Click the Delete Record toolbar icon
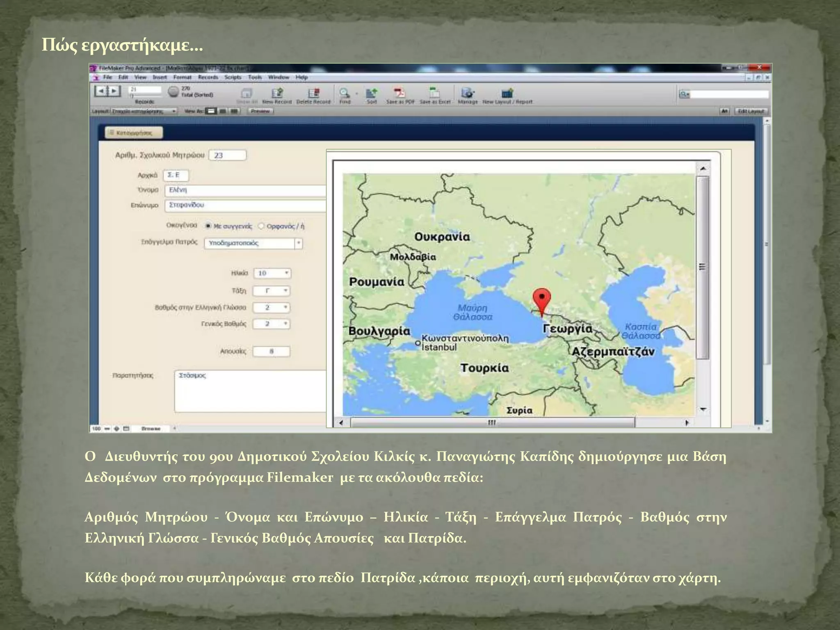 tap(313, 94)
